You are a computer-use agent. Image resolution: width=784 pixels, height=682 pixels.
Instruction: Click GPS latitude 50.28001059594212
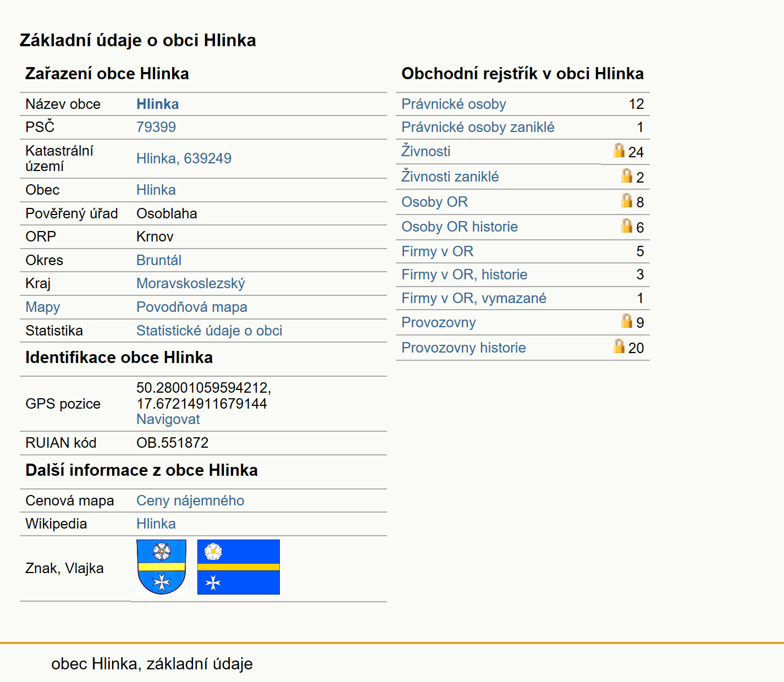pos(204,388)
